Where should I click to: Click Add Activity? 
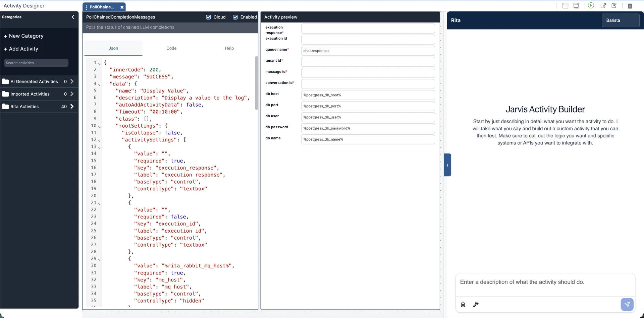pos(21,49)
